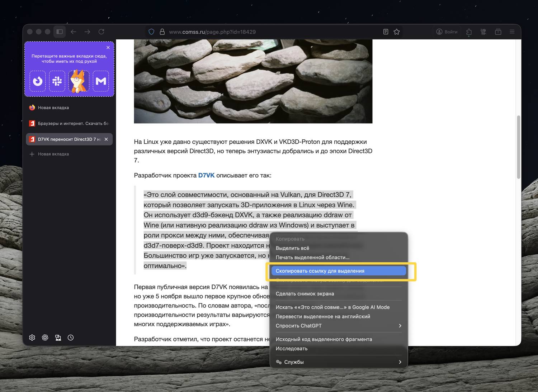Open sidebar settings gear
The height and width of the screenshot is (392, 538).
coord(32,338)
